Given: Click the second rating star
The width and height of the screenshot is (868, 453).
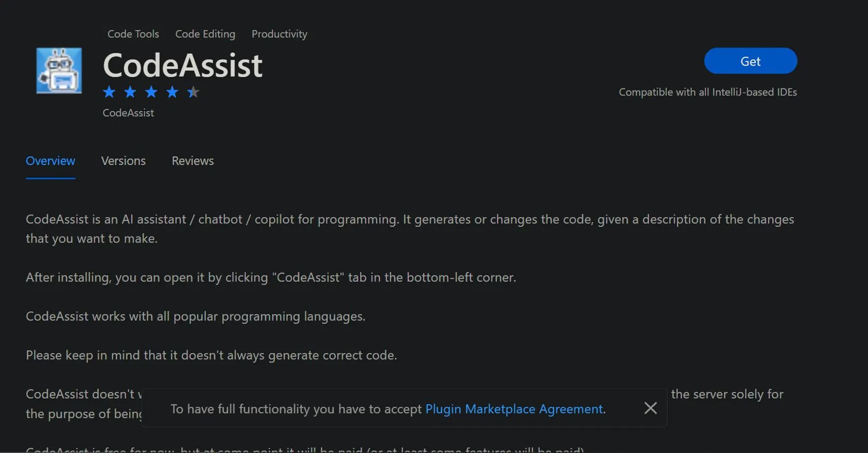Looking at the screenshot, I should [130, 92].
